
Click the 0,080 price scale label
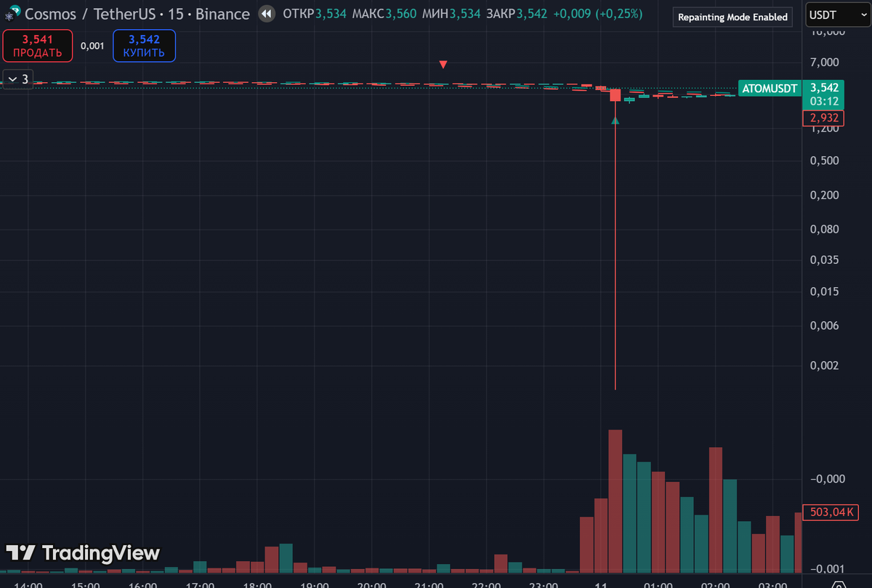coord(824,229)
